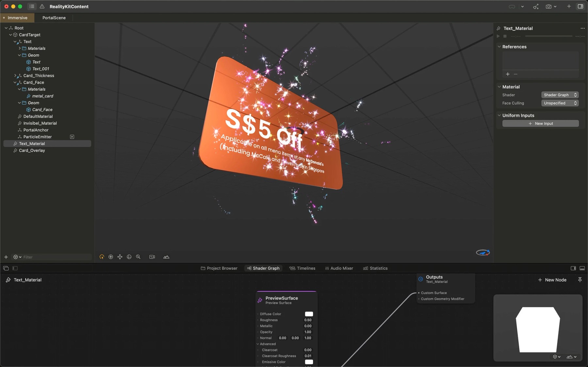Open preview environment lighting dropdown
This screenshot has width=588, height=367.
tap(571, 357)
